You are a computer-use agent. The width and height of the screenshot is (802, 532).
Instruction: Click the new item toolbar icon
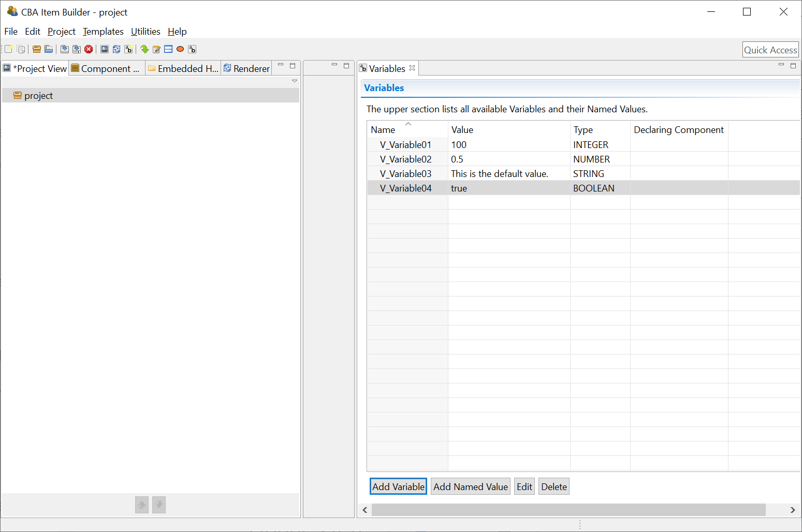(8, 49)
